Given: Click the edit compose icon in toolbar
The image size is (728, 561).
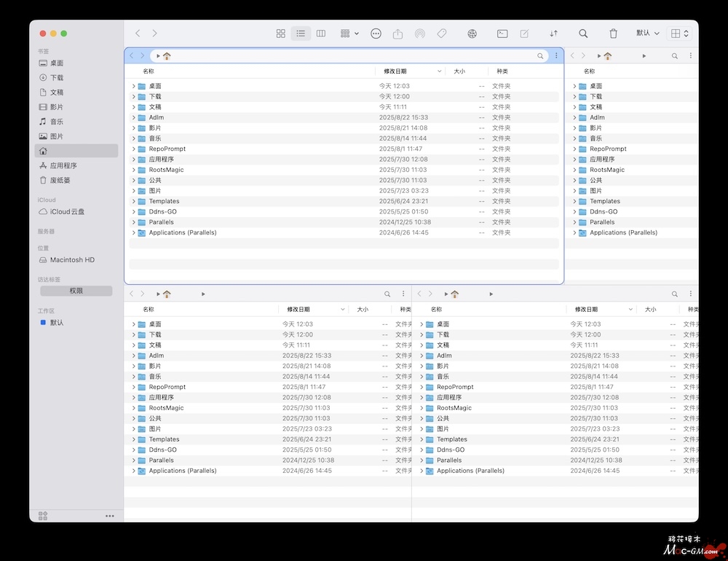Looking at the screenshot, I should [524, 34].
